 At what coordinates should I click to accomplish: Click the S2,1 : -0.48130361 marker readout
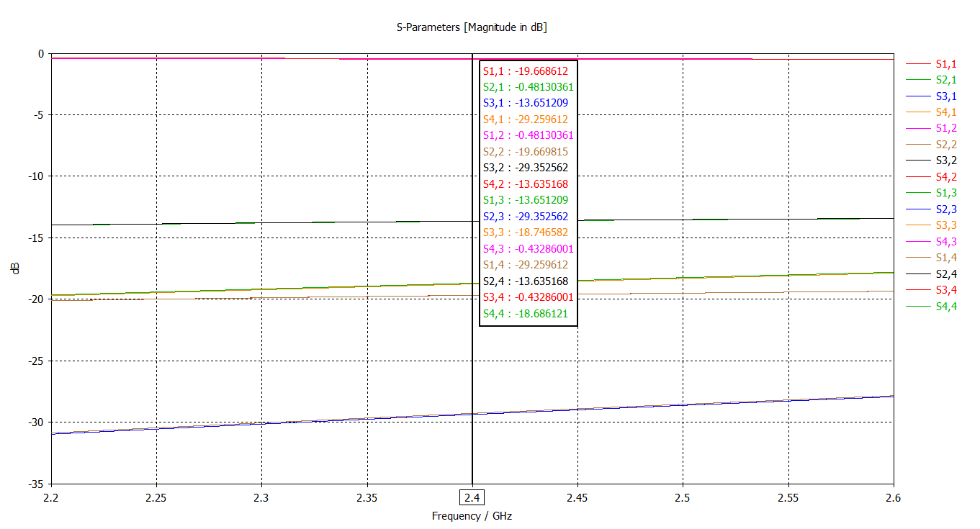pyautogui.click(x=528, y=87)
